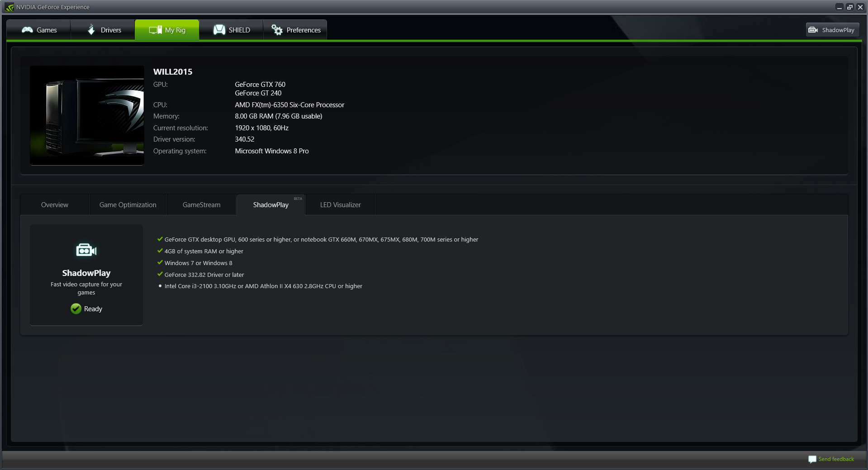Click the NVIDIA logo in title bar

click(9, 7)
